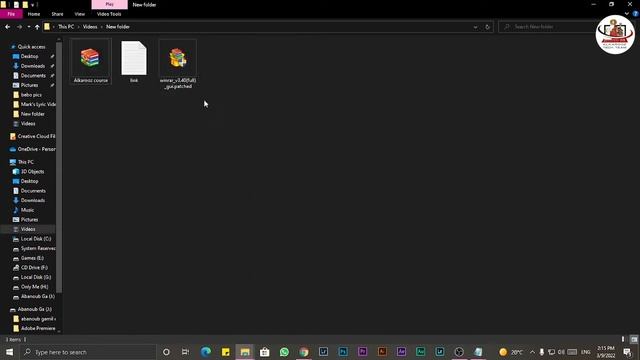Click the taskbar search box
Viewport: 640px width, 360px height.
pyautogui.click(x=88, y=352)
